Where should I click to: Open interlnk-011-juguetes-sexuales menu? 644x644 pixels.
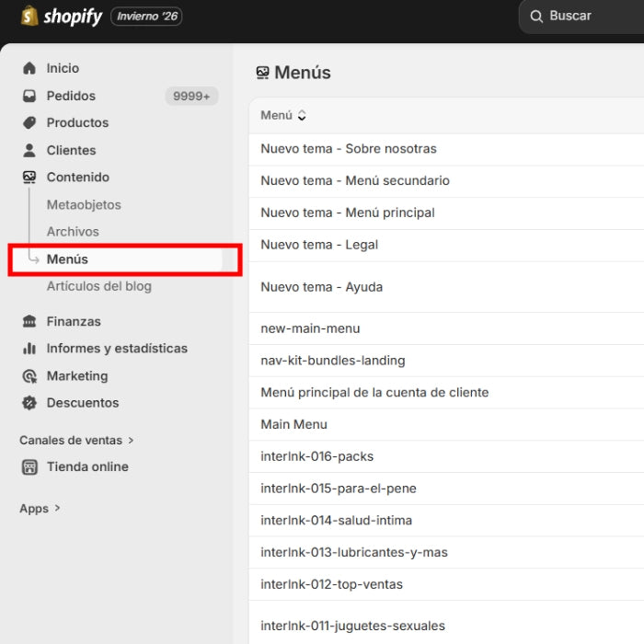[446, 623]
